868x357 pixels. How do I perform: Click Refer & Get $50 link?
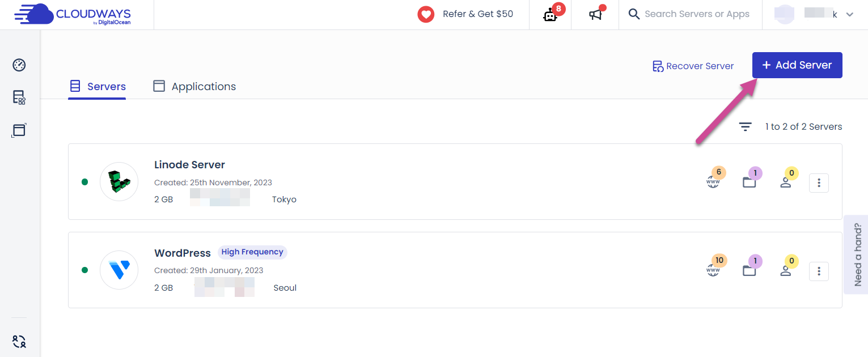click(478, 14)
